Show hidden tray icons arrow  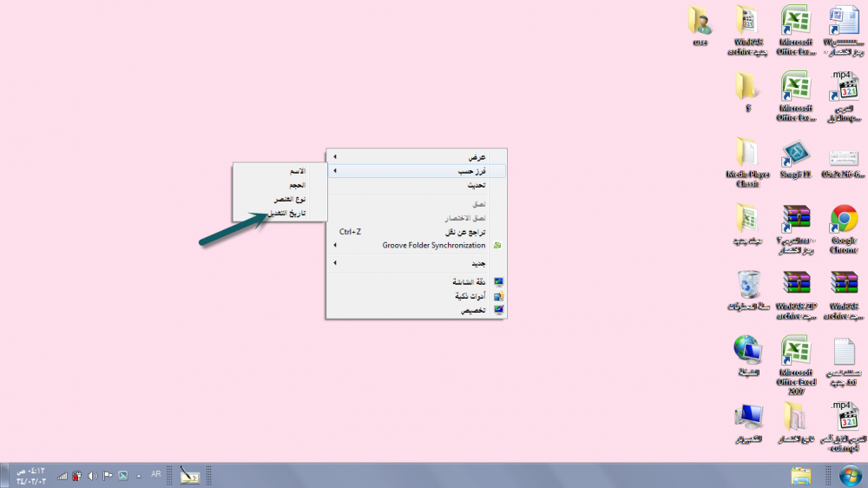point(139,475)
